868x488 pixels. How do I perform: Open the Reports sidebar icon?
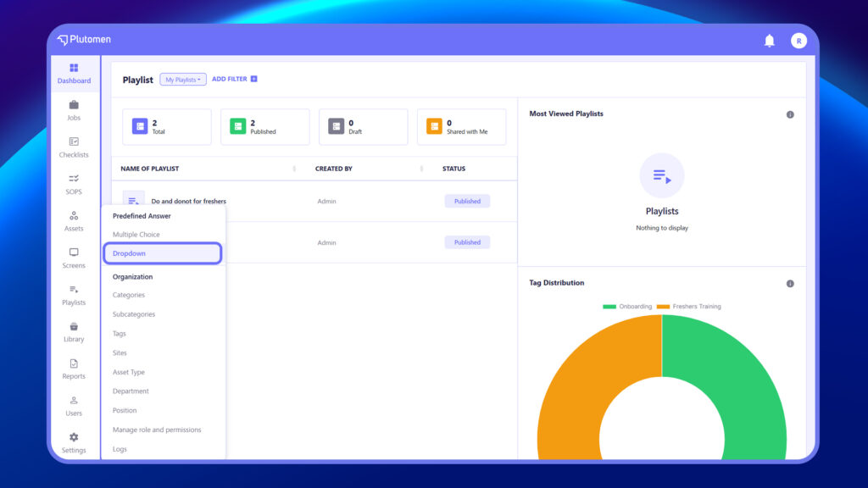coord(74,363)
